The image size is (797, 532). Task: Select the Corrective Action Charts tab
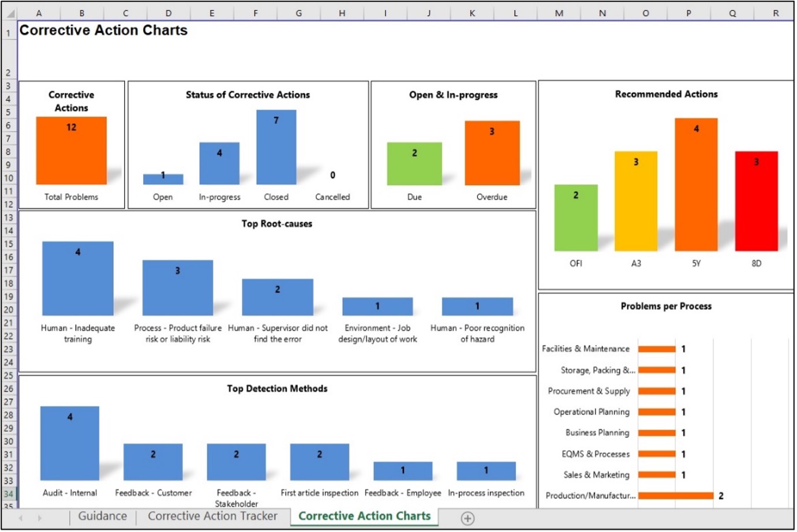tap(364, 516)
